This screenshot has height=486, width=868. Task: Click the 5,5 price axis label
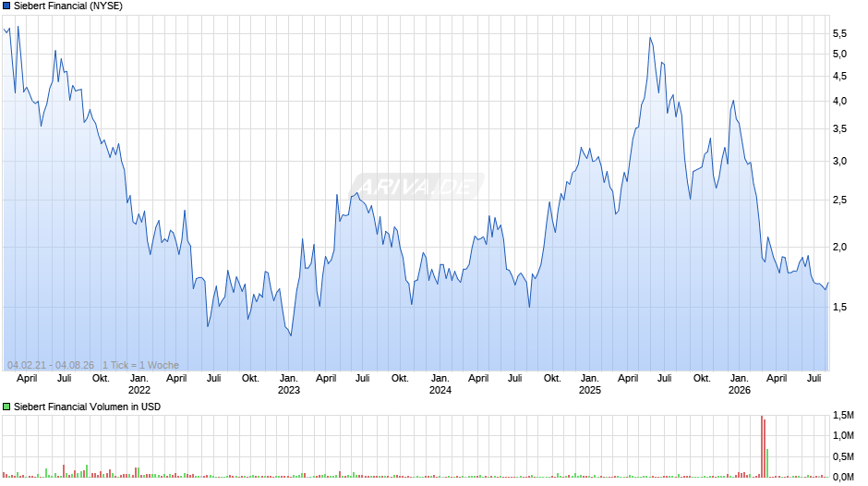[x=839, y=34]
